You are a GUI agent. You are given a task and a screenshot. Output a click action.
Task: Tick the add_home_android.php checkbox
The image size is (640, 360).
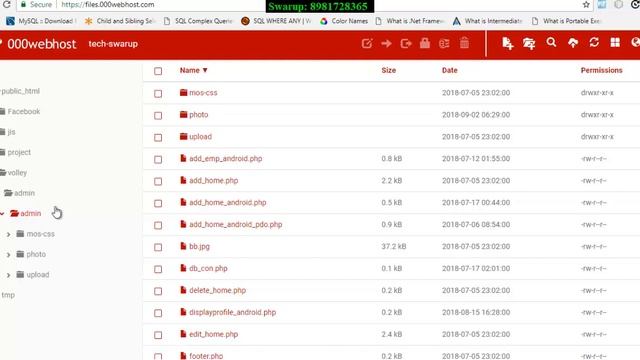(158, 203)
